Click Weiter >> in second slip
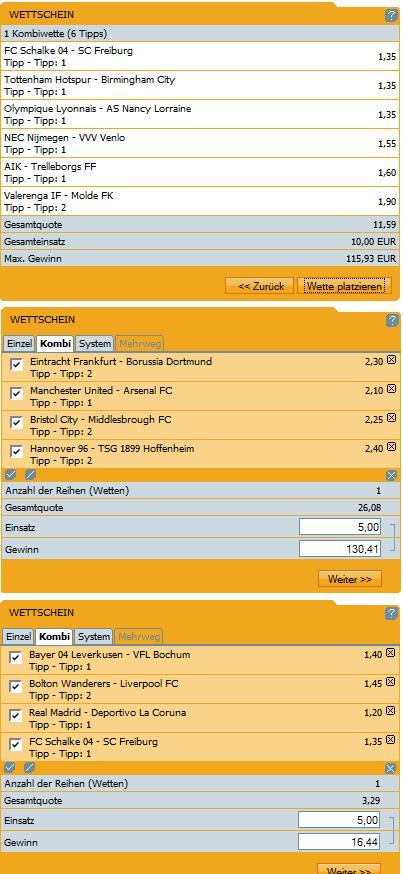The height and width of the screenshot is (874, 403). point(349,579)
